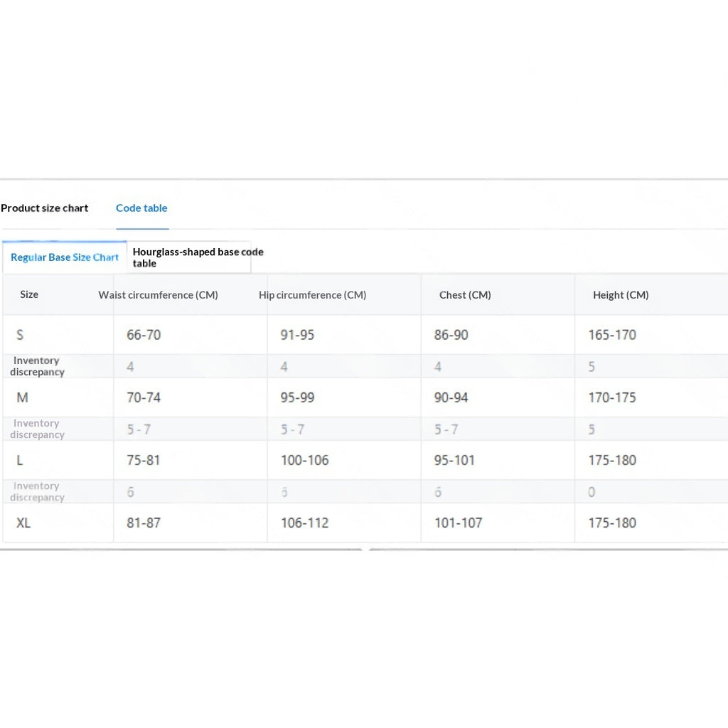
Task: Click the Height (CM) column header
Action: click(x=621, y=295)
